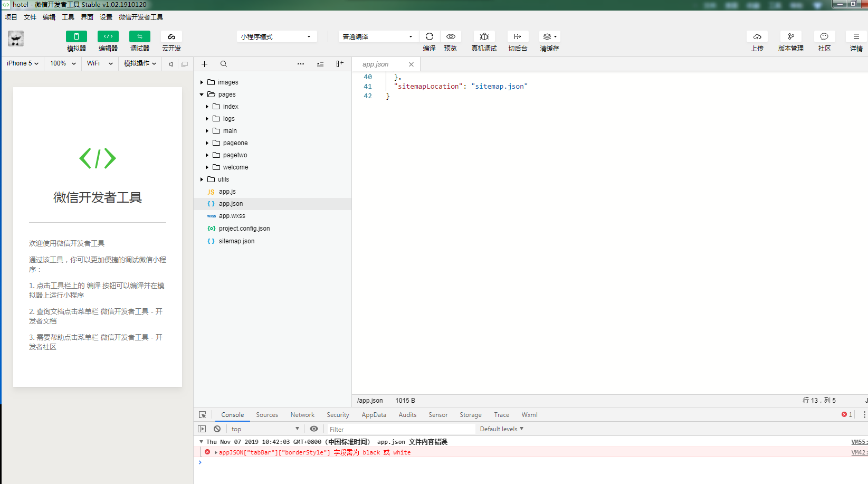The width and height of the screenshot is (868, 484).
Task: Open the WiFi network dropdown
Action: coord(100,63)
